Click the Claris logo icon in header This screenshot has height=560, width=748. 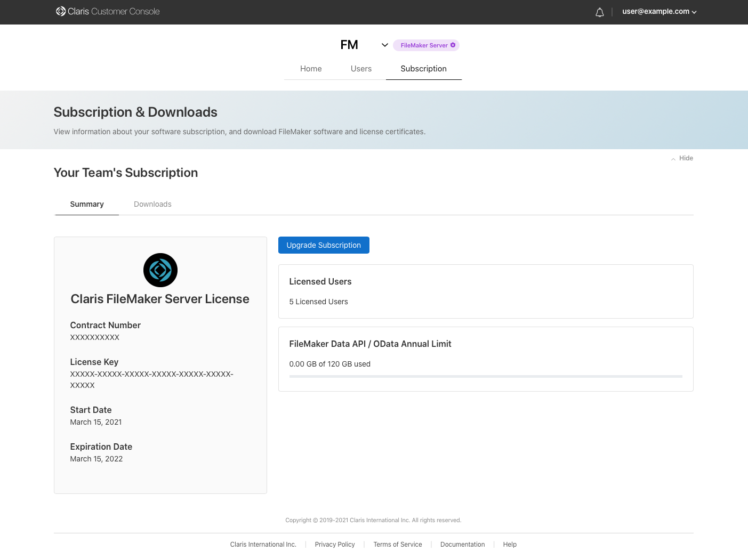pyautogui.click(x=61, y=11)
